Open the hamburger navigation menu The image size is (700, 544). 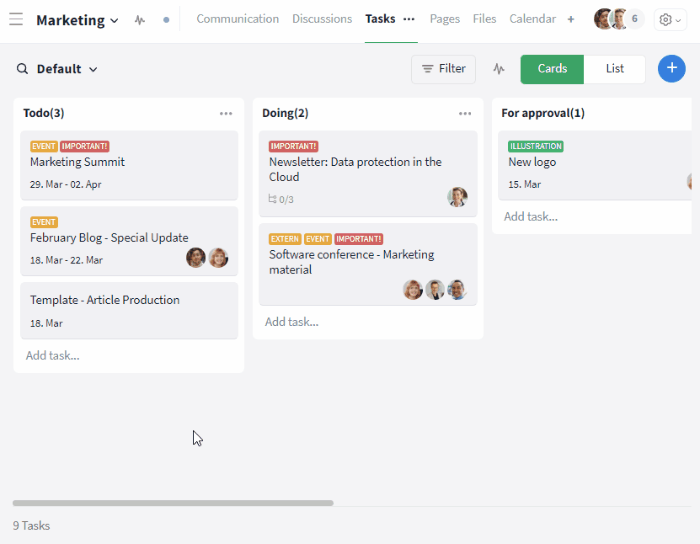(x=16, y=19)
